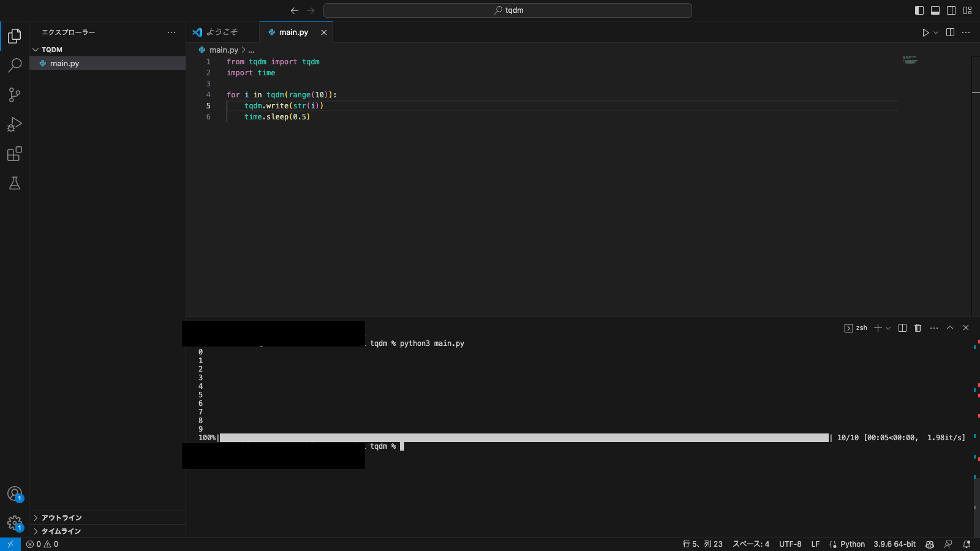This screenshot has width=980, height=551.
Task: Open the Testing view
Action: (15, 183)
